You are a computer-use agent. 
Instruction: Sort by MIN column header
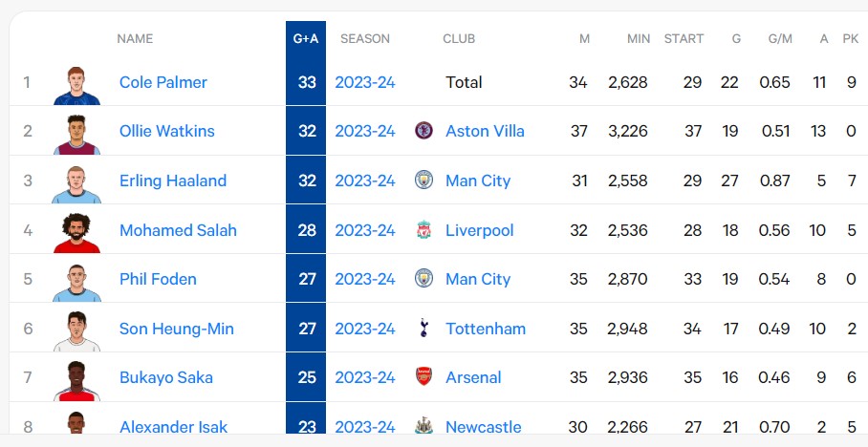coord(639,39)
